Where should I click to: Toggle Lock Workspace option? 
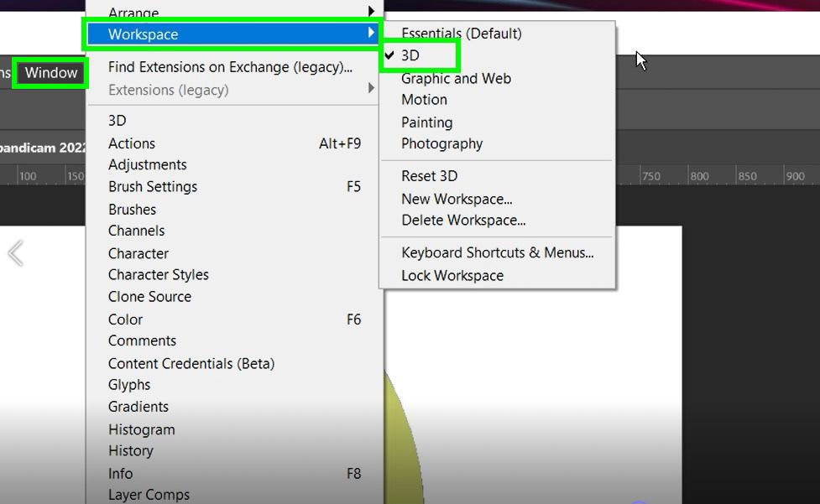click(452, 275)
